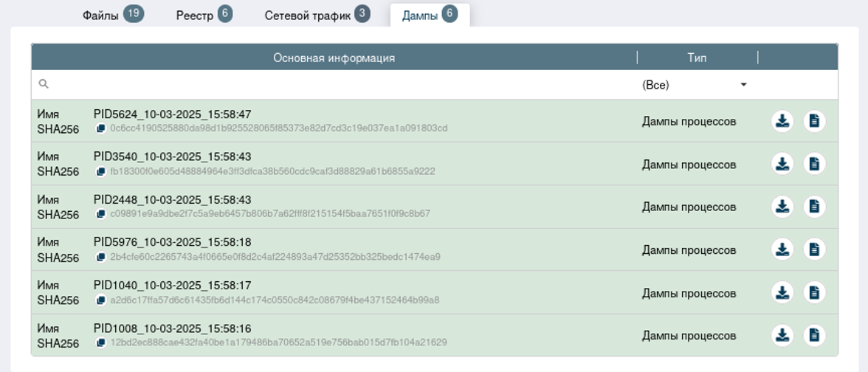Open document icon for PID1040 dump
The height and width of the screenshot is (372, 868).
click(x=814, y=292)
